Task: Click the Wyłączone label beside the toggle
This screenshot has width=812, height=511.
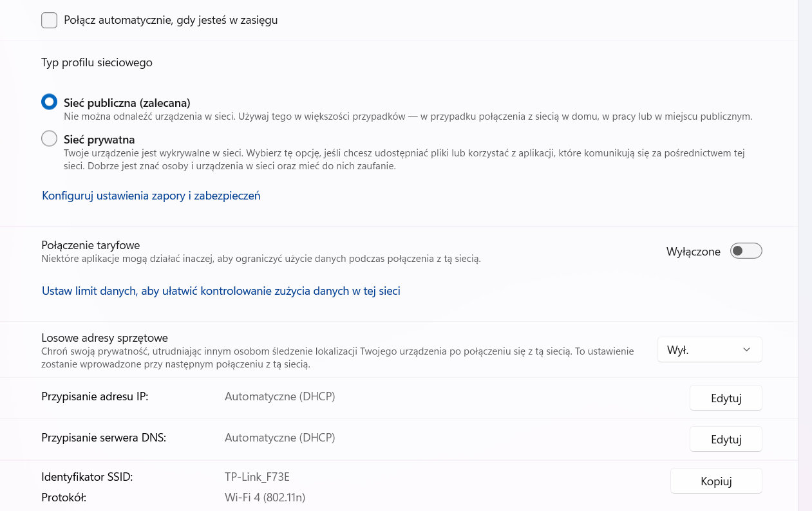Action: tap(694, 252)
